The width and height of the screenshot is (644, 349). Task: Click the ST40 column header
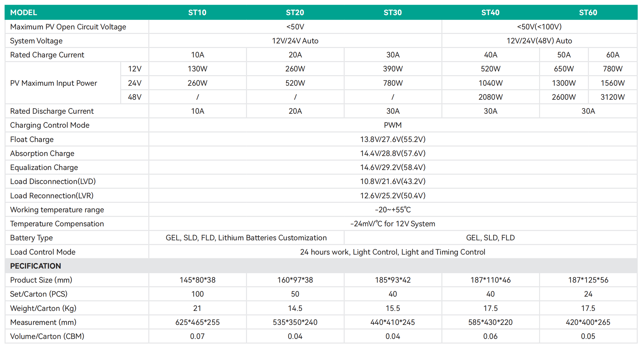(x=490, y=13)
